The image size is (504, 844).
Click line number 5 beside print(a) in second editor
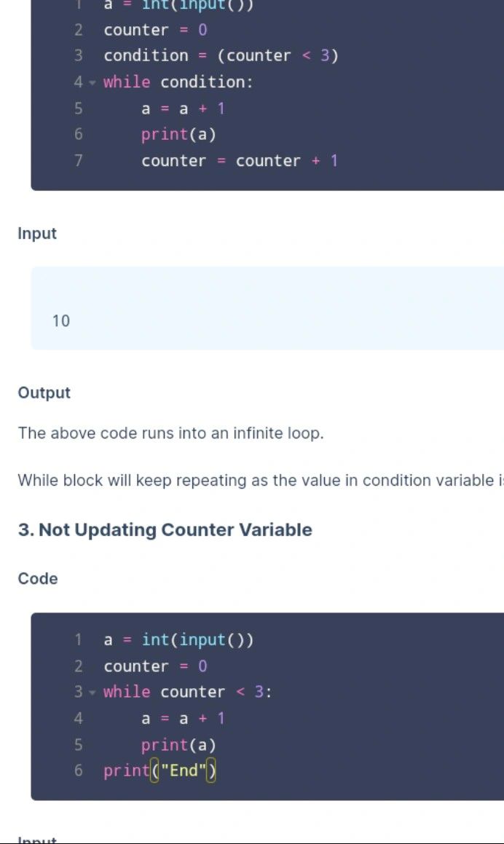(x=79, y=745)
